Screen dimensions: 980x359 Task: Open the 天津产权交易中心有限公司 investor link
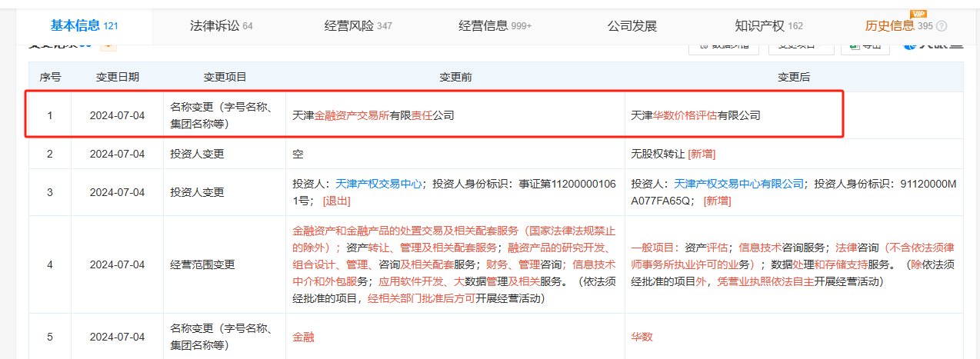pos(738,184)
